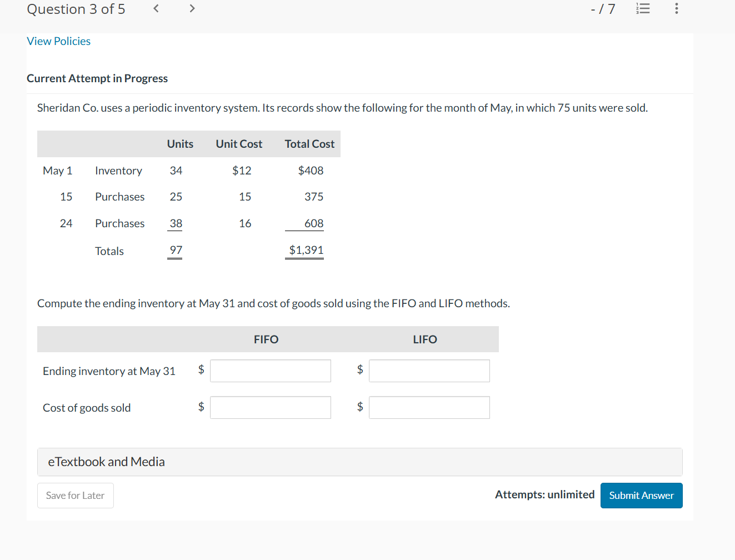Click the FIFO ending inventory input field
Image resolution: width=735 pixels, height=560 pixels.
(271, 371)
